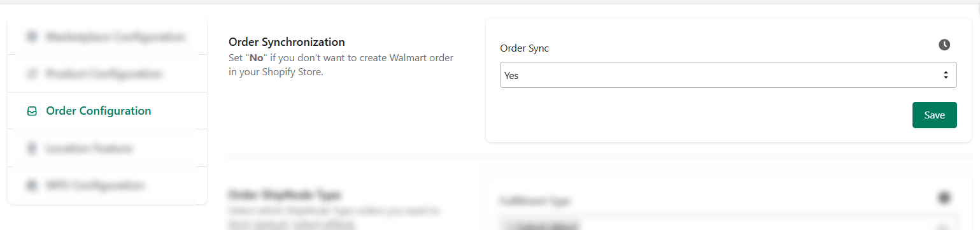Open Marketplace Configuration in the sidebar

coord(107,37)
